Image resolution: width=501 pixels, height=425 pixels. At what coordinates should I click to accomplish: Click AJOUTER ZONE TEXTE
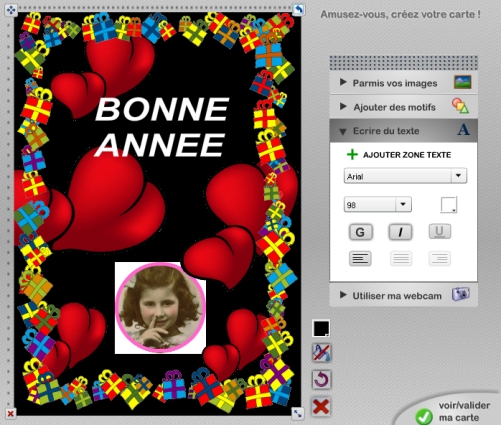(x=407, y=155)
